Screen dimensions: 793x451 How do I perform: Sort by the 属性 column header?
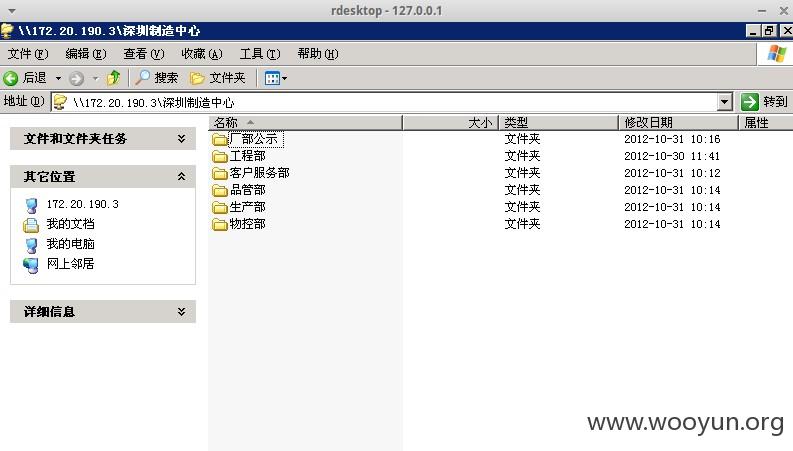766,122
